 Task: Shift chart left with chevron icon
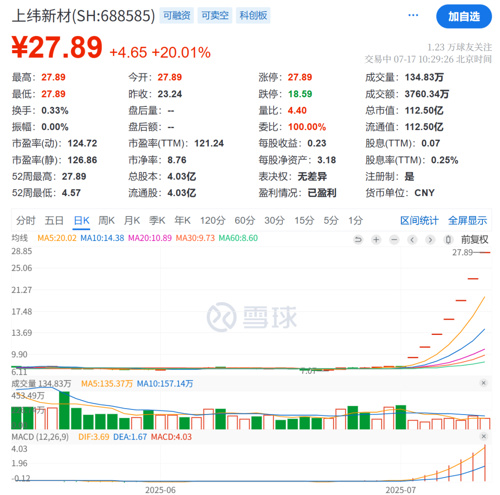(412, 239)
